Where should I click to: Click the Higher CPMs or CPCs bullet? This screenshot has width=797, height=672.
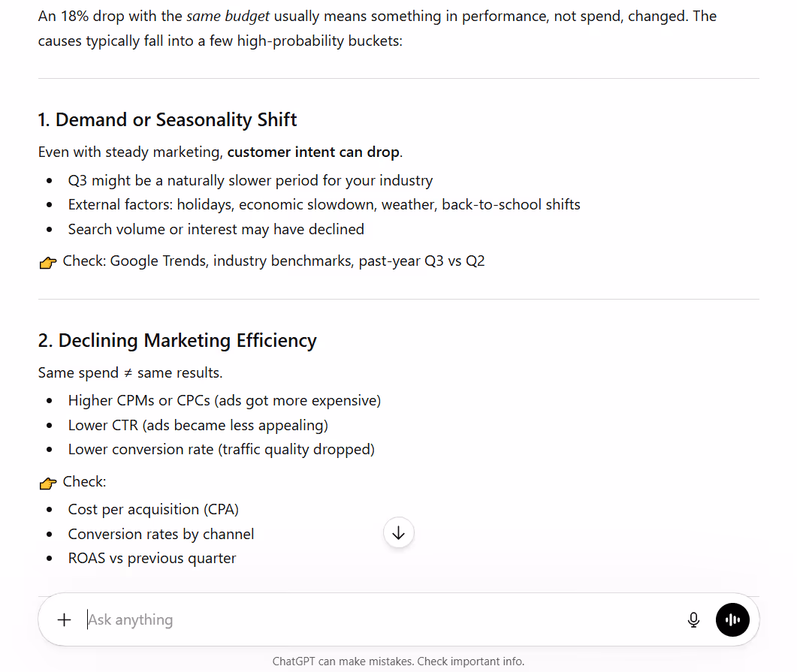point(225,400)
